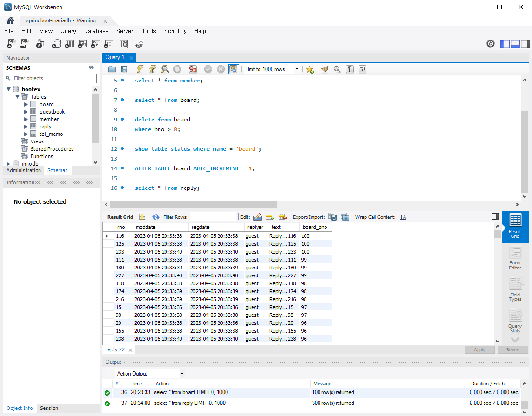Collapse the bootex schema node
532x416 pixels.
pyautogui.click(x=8, y=89)
